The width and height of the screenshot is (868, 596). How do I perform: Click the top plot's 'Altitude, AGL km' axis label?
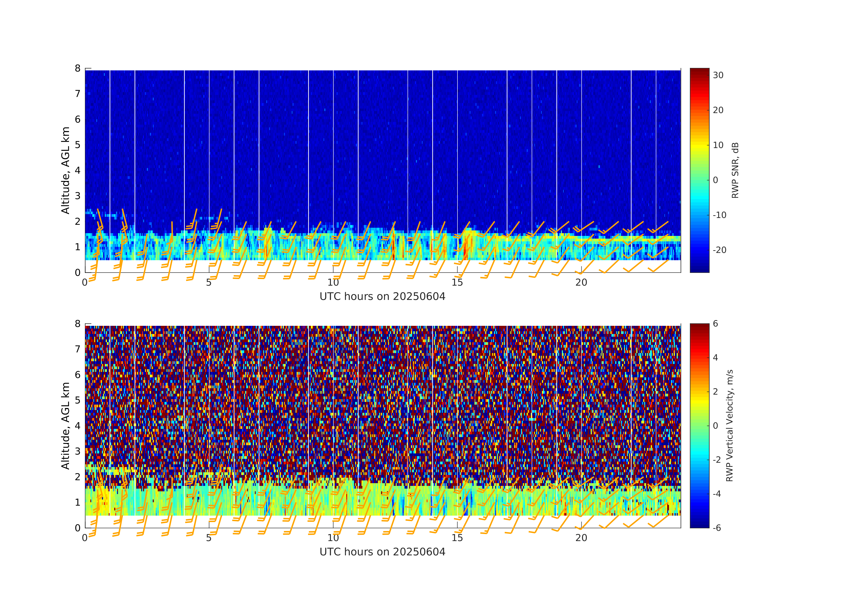(65, 170)
